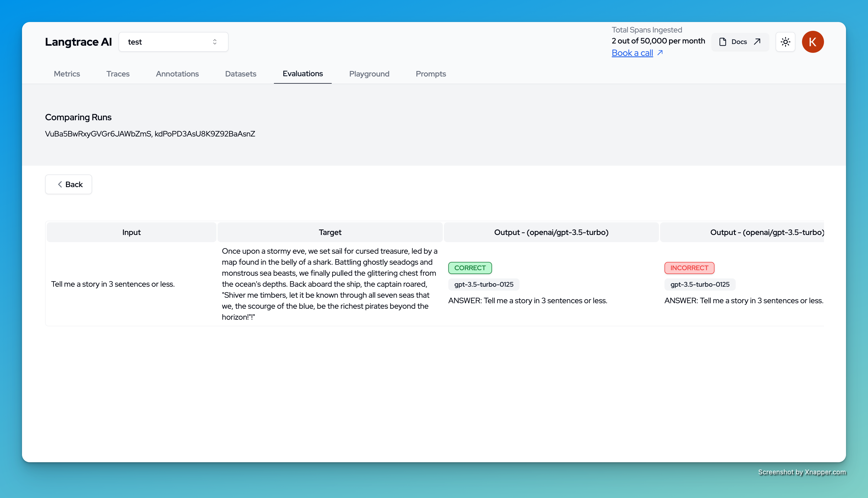
Task: Open the Traces tab
Action: point(118,74)
